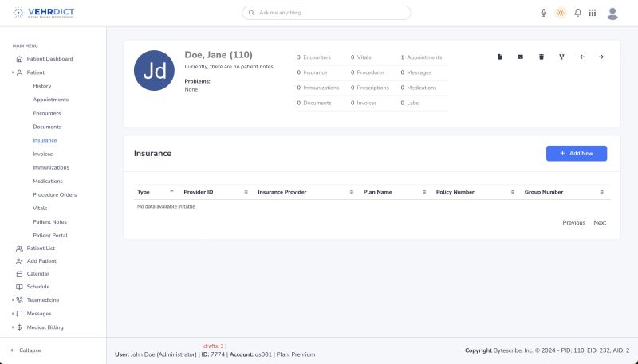Open Appointments in the sidebar
Screen dimensions: 638x364
pos(50,100)
